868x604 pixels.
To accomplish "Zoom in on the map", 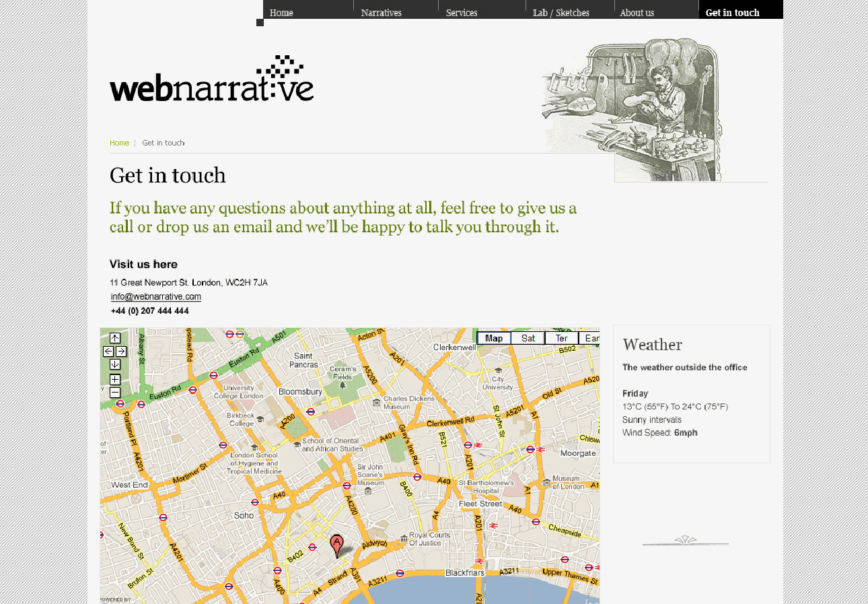I will (115, 379).
